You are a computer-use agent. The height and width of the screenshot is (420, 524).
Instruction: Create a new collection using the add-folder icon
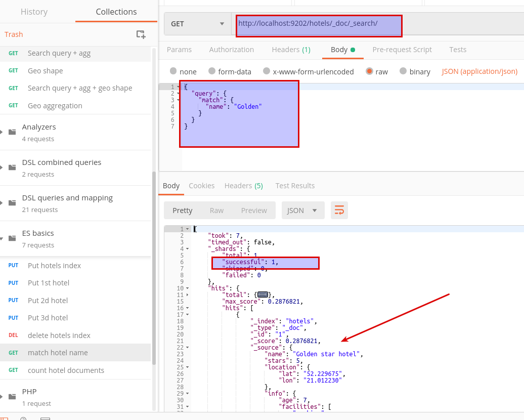pyautogui.click(x=141, y=34)
